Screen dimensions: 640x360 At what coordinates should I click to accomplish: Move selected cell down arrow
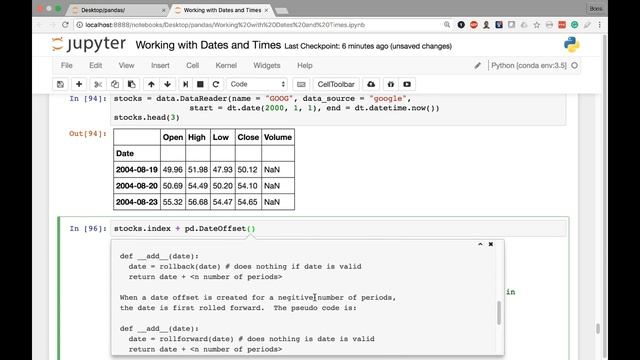167,84
